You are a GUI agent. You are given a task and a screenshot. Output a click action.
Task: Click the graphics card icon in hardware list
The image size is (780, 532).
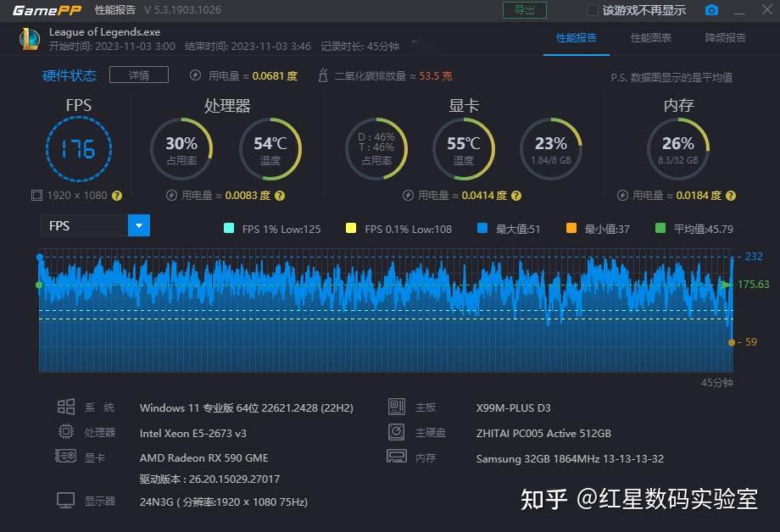pos(65,456)
